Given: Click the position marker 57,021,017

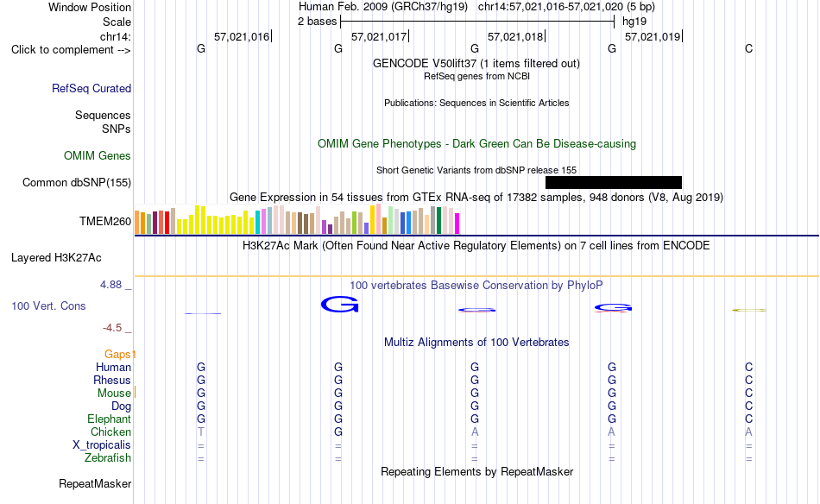Looking at the screenshot, I should tap(379, 36).
